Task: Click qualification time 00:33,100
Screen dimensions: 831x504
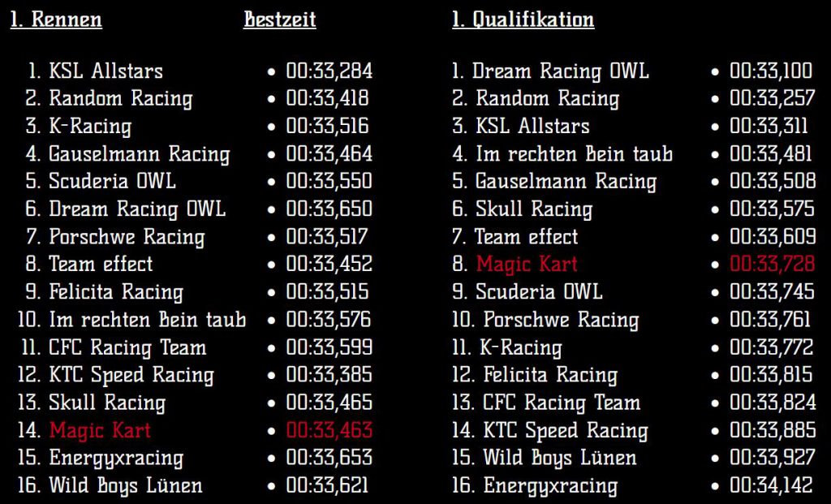Action: click(771, 71)
